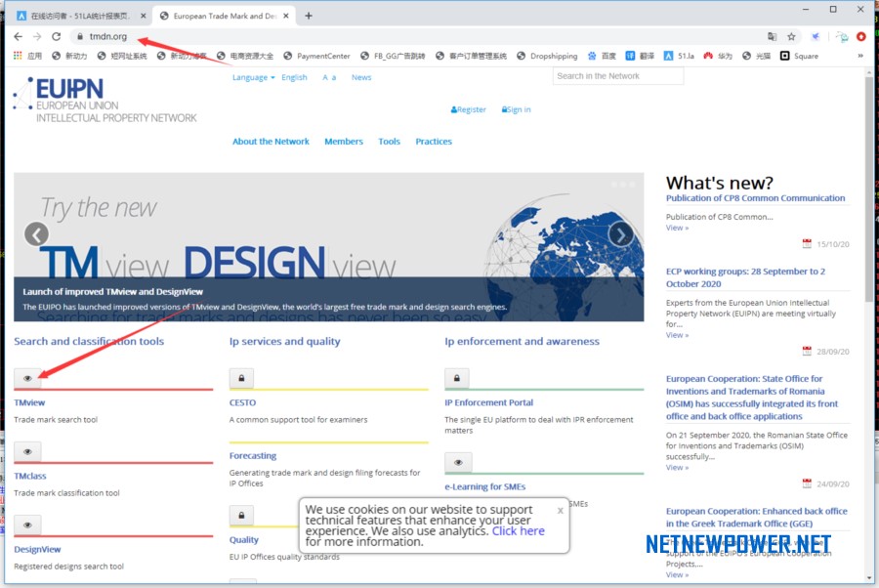Open the e-Learning for SMEs link
Viewport: 879px width, 588px height.
pos(484,486)
